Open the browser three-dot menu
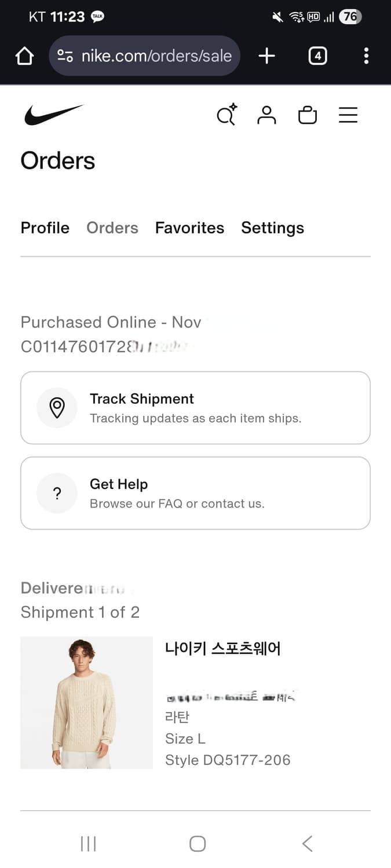Viewport: 391px width, 868px height. click(366, 56)
